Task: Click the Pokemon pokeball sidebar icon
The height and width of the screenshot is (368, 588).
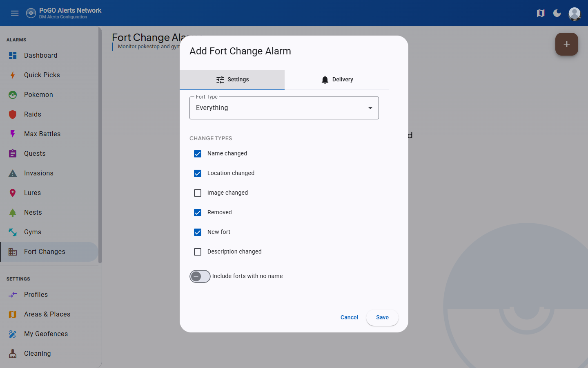Action: tap(13, 95)
